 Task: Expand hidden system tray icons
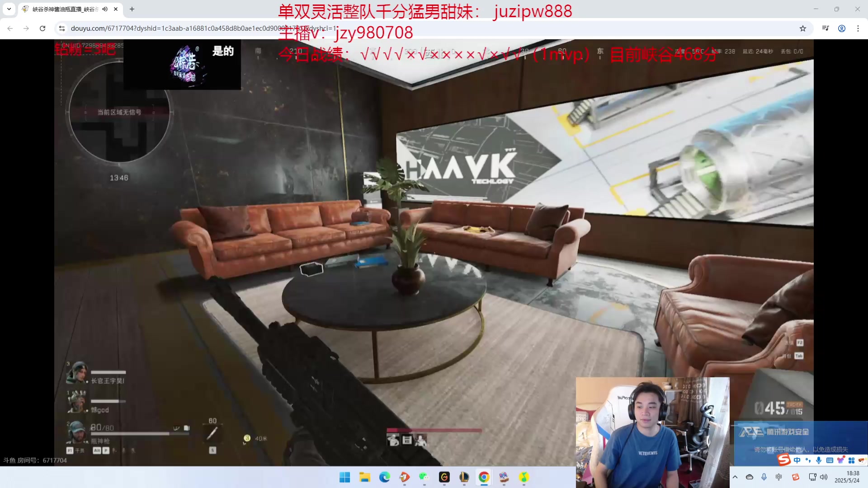pos(735,477)
